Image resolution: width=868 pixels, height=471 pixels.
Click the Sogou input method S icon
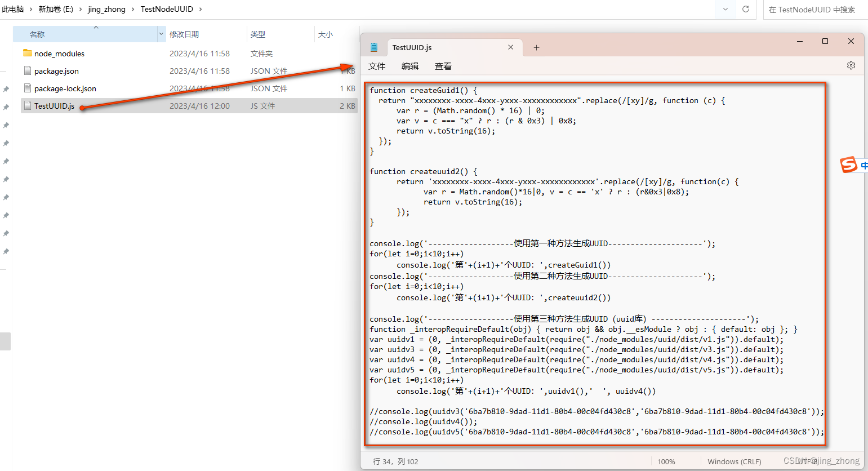(848, 165)
